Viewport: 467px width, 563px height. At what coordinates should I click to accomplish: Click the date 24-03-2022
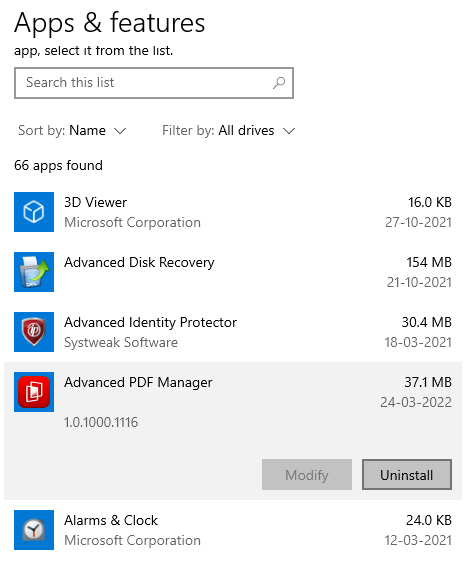point(416,403)
